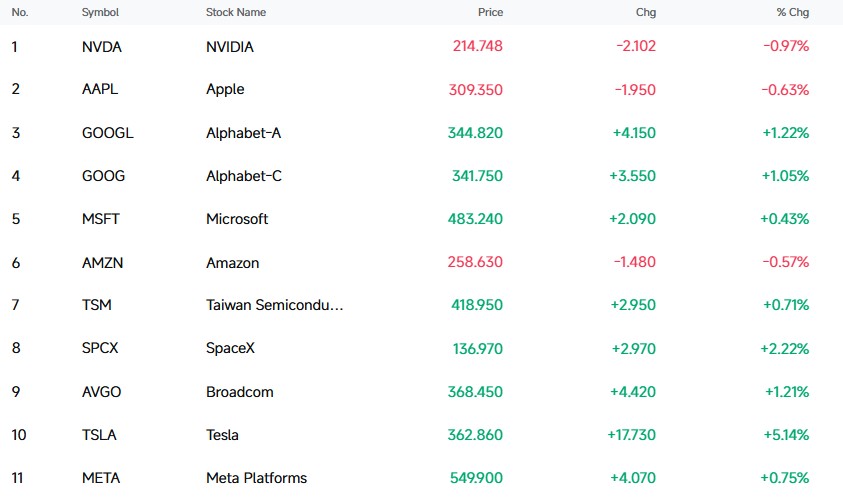843x501 pixels.
Task: Click the Symbol column header
Action: pos(100,12)
